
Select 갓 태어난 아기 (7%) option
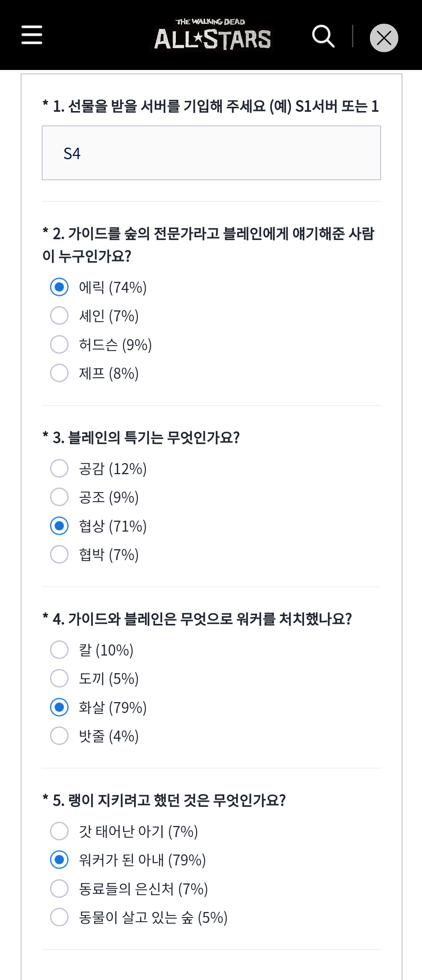(x=59, y=831)
